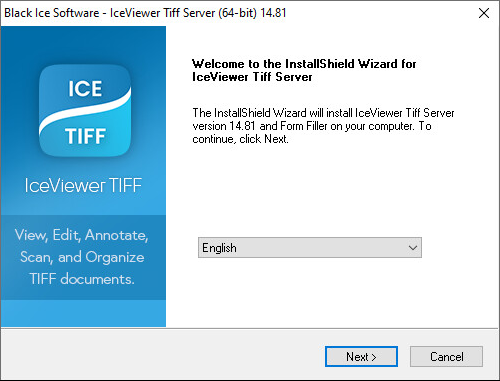Open the English language combo box
The width and height of the screenshot is (500, 381).
pos(310,248)
